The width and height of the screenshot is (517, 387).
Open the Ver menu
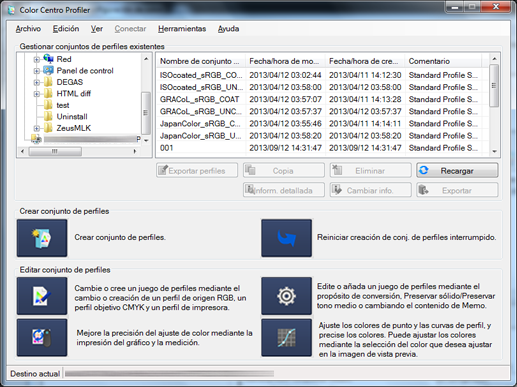tap(97, 29)
